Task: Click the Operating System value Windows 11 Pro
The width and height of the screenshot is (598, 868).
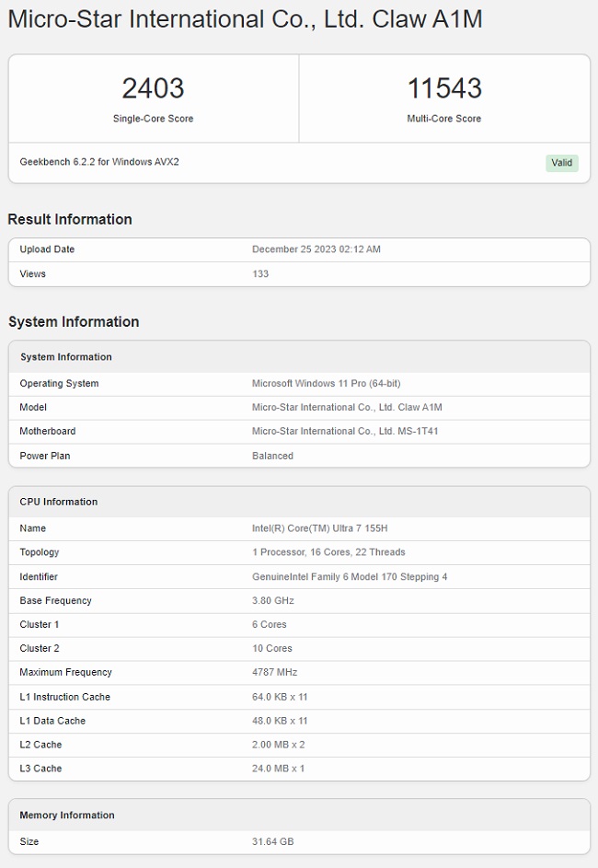Action: (x=326, y=384)
